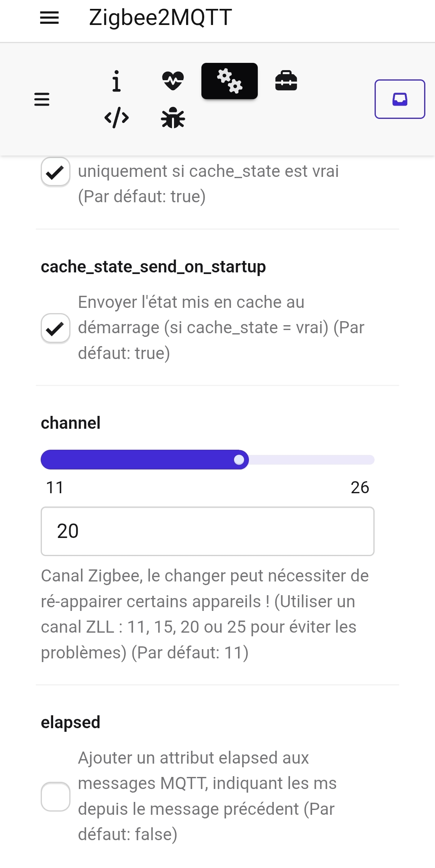This screenshot has height=868, width=435.
Task: Click the channel setting label
Action: click(71, 423)
